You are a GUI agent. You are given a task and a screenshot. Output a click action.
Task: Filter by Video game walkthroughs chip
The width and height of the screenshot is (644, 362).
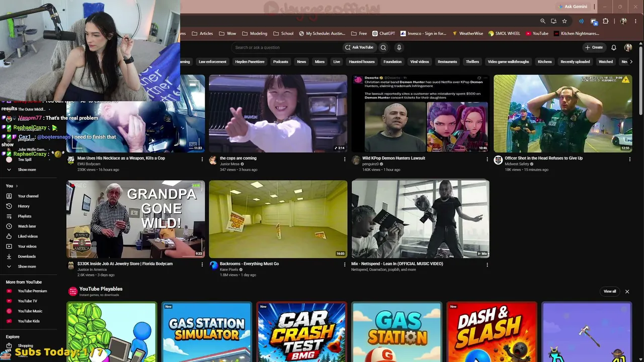(508, 62)
